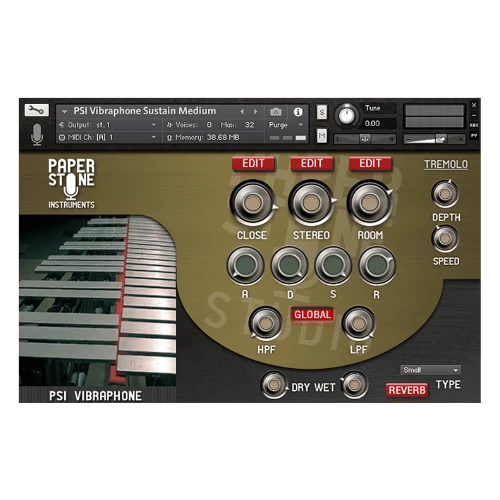Go to next instrument preset arrow
Image resolution: width=500 pixels, height=500 pixels.
(256, 112)
